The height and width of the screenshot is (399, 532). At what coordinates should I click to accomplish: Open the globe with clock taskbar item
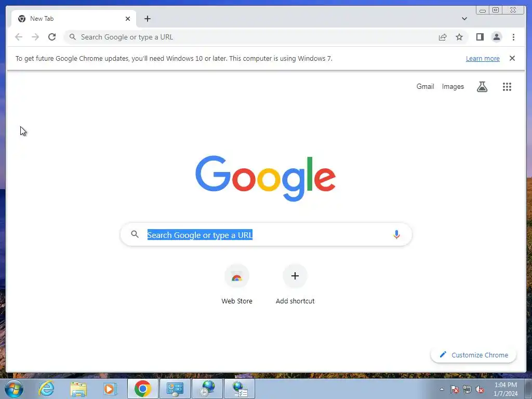click(x=207, y=389)
